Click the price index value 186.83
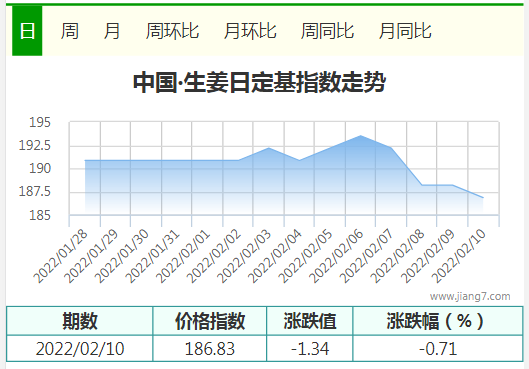The image size is (529, 369). (210, 348)
